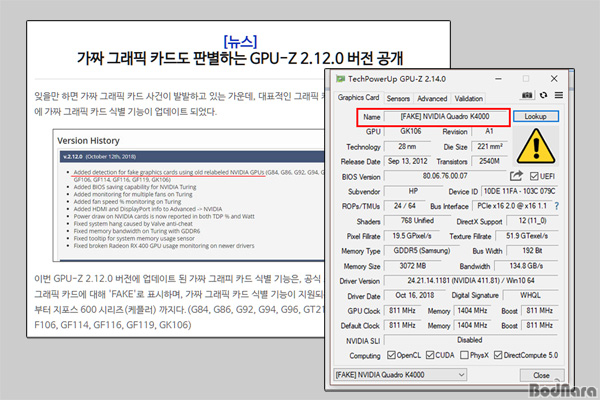This screenshot has height=400, width=600.
Task: Click the changelog line about Radeon RX 400
Action: (x=164, y=246)
